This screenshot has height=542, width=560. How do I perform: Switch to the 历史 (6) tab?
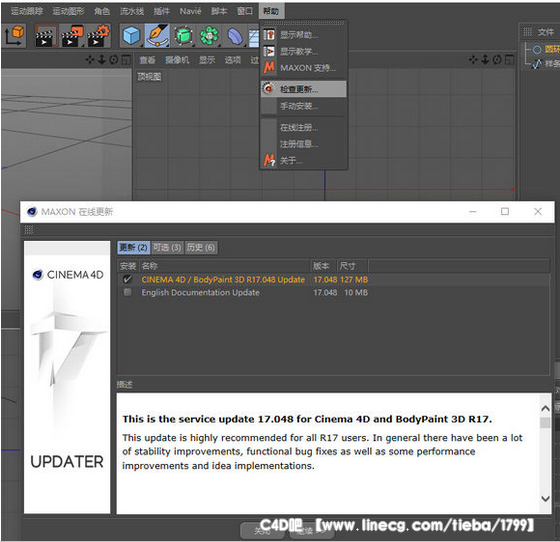[201, 247]
